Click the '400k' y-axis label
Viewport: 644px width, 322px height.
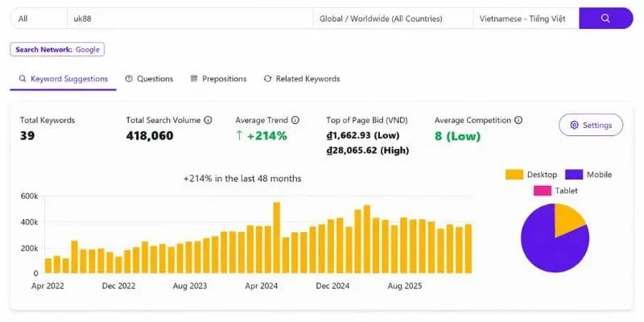click(x=29, y=222)
